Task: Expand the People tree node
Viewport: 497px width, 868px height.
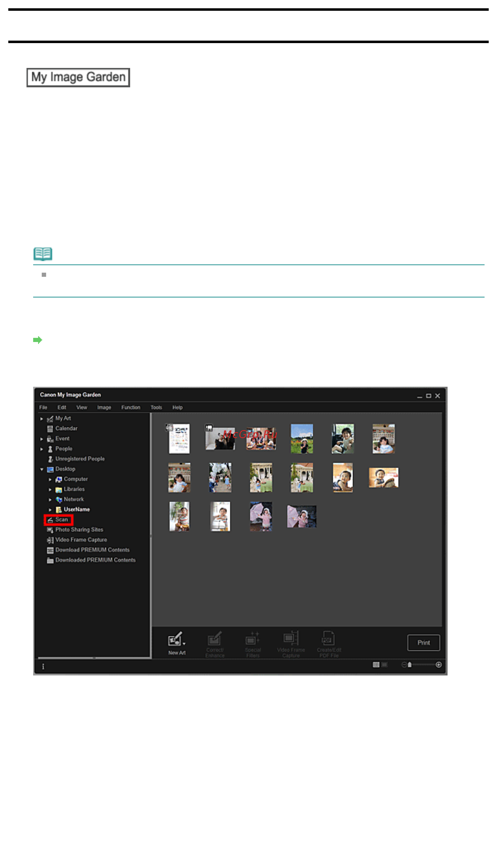Action: click(42, 449)
